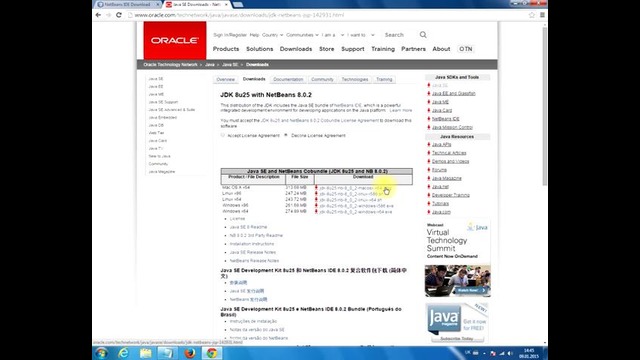Click the page vertical scrollbar
The width and height of the screenshot is (640, 360).
544,106
